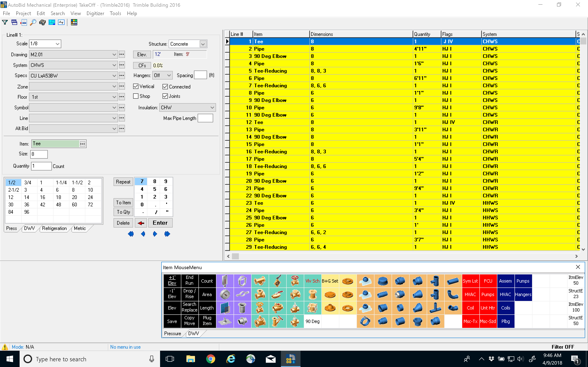Switch to the DWV tab in Item MouseMenu

click(x=193, y=334)
